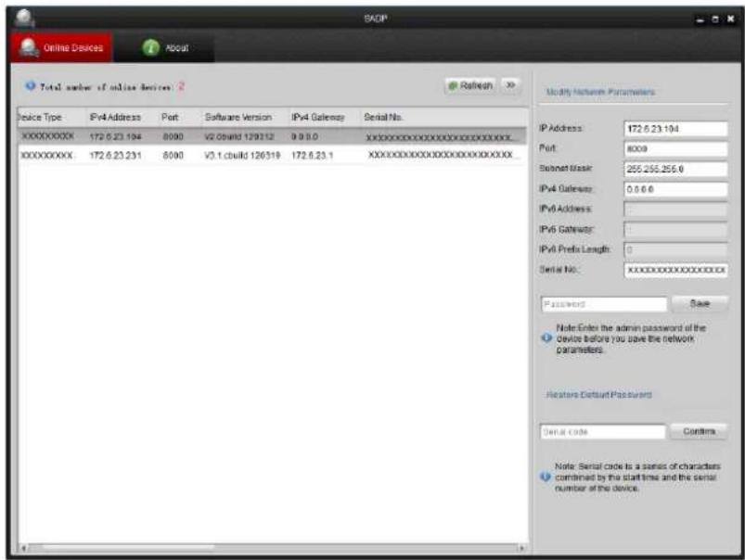Click the green About info icon
The width and height of the screenshot is (745, 560).
(151, 47)
